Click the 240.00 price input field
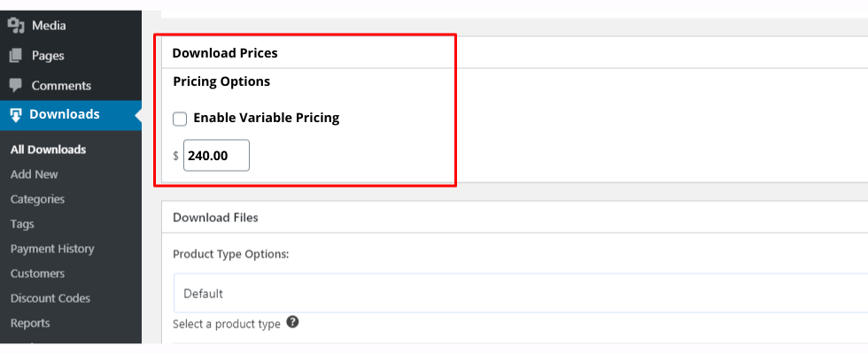The image size is (868, 354). [216, 156]
